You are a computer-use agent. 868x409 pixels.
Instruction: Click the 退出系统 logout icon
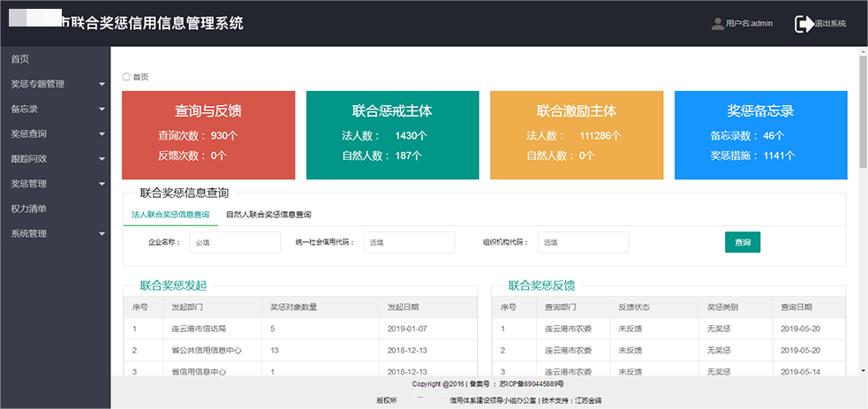(x=803, y=24)
